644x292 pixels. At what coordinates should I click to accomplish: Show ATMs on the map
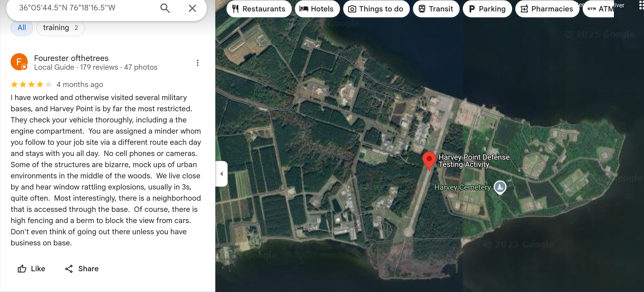point(598,9)
